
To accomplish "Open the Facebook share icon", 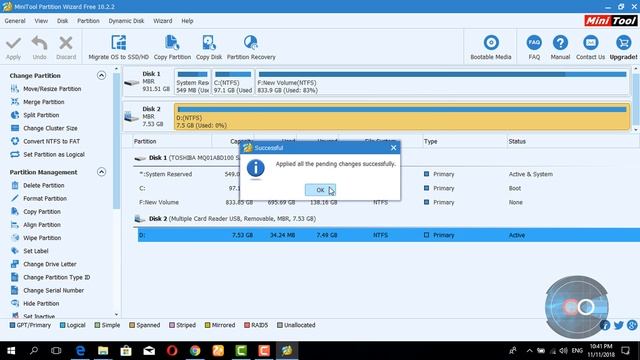I will [605, 325].
